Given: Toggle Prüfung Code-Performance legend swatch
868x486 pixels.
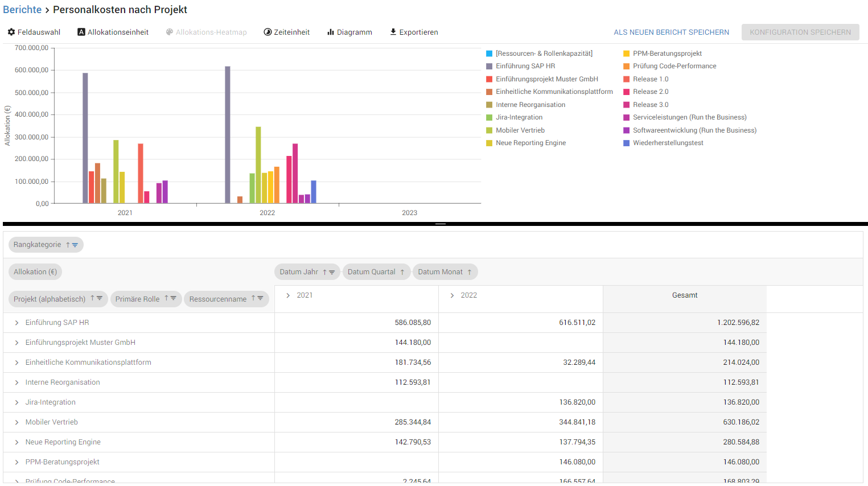Looking at the screenshot, I should click(626, 66).
